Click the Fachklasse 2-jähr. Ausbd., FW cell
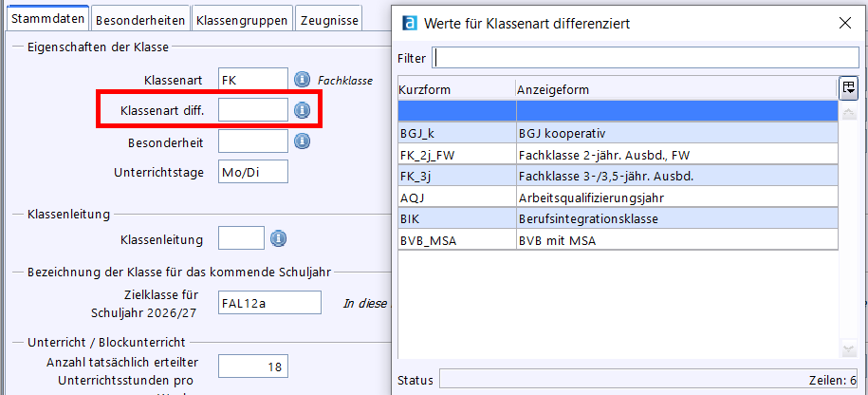 tap(677, 155)
